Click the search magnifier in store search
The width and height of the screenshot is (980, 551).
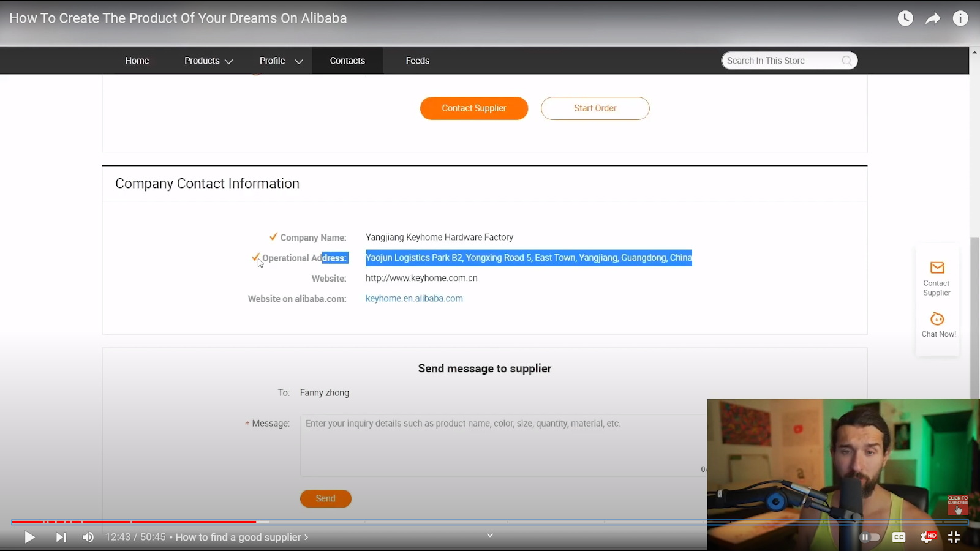point(847,61)
